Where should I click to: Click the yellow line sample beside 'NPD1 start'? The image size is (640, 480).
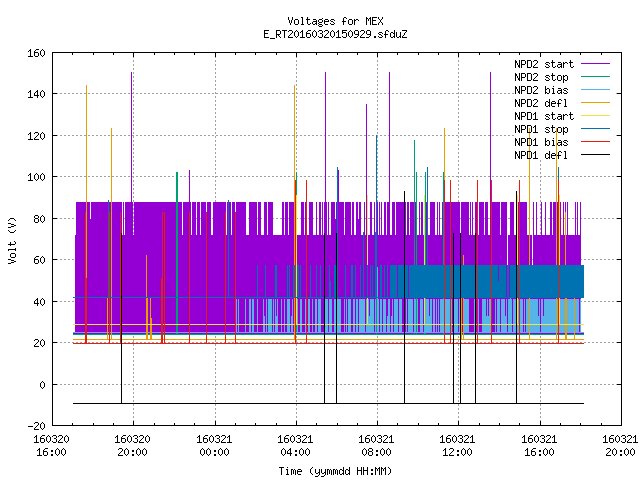(x=595, y=116)
